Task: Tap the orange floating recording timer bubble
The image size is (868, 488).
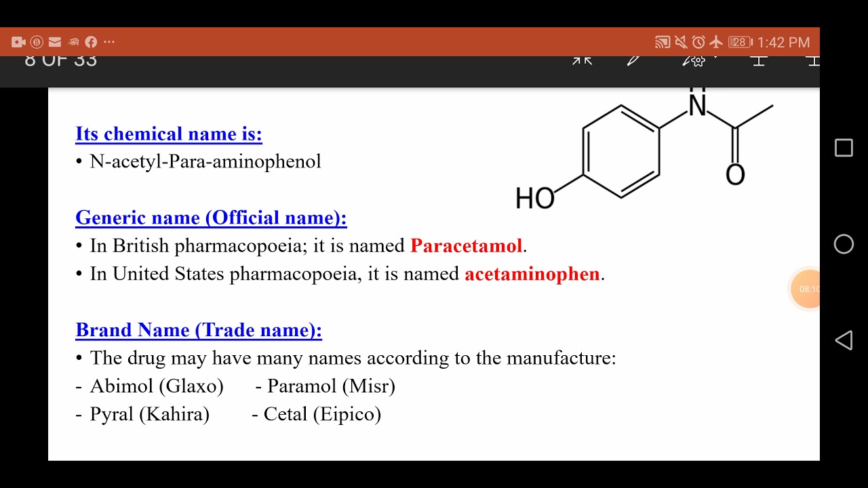Action: 806,289
